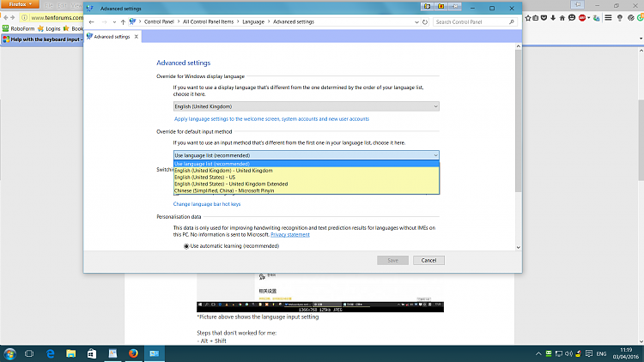644x362 pixels.
Task: Choose English (United Kingdom) - United Kingdom
Action: coord(306,171)
